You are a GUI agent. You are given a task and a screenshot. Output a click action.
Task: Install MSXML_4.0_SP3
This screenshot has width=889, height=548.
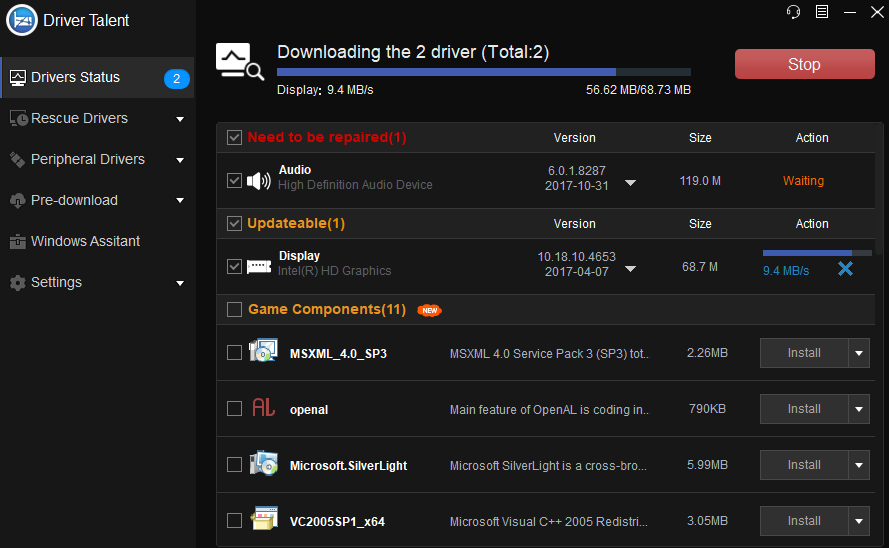click(x=804, y=353)
